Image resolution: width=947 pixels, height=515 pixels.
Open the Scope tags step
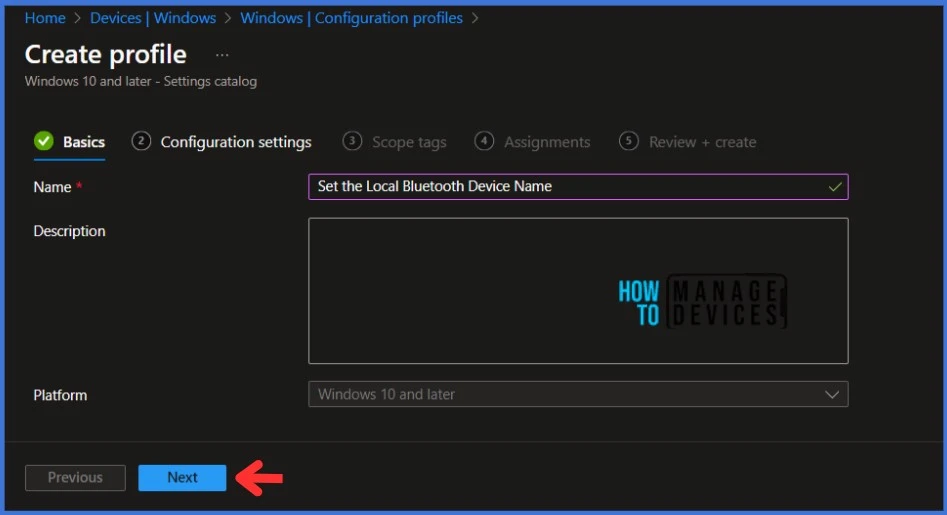click(x=409, y=142)
